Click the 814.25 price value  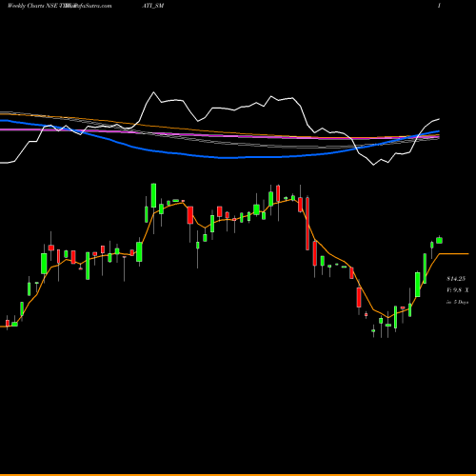click(x=456, y=279)
